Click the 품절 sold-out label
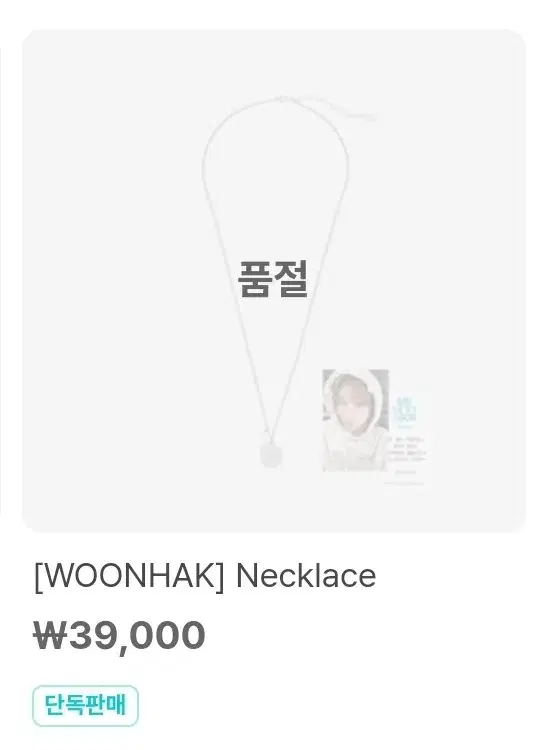The image size is (547, 750). tap(273, 279)
